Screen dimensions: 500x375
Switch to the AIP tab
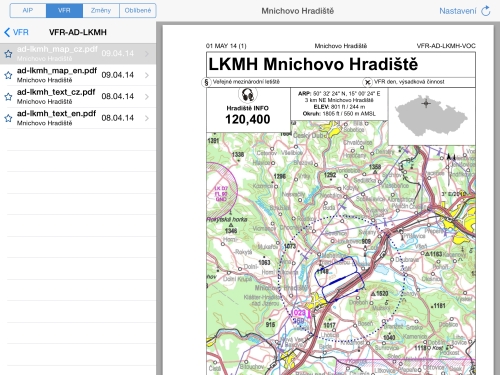coord(28,11)
